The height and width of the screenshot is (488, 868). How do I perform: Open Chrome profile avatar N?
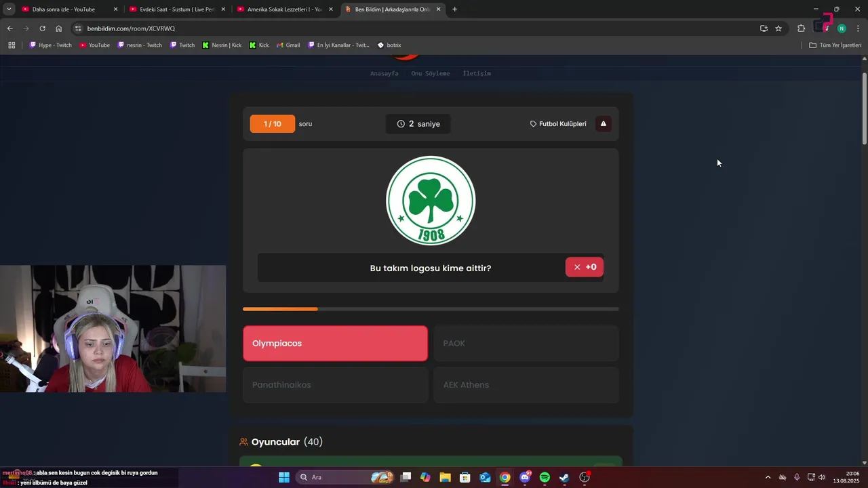(842, 28)
